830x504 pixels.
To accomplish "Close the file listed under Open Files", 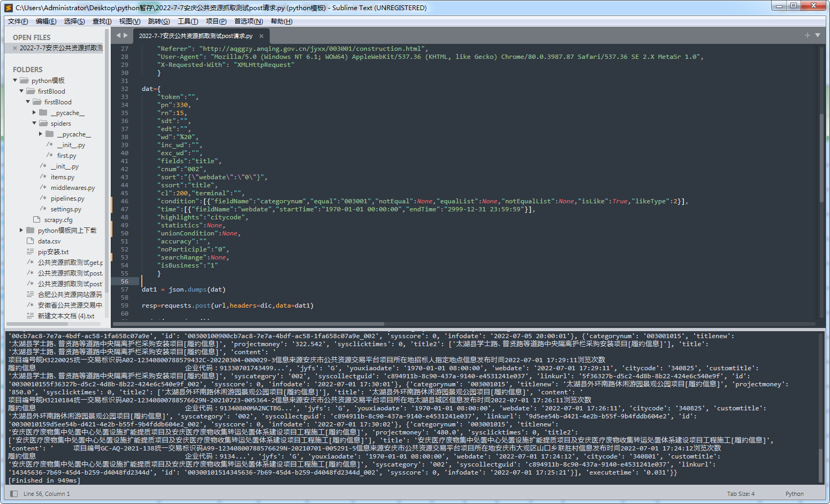I will (14, 48).
